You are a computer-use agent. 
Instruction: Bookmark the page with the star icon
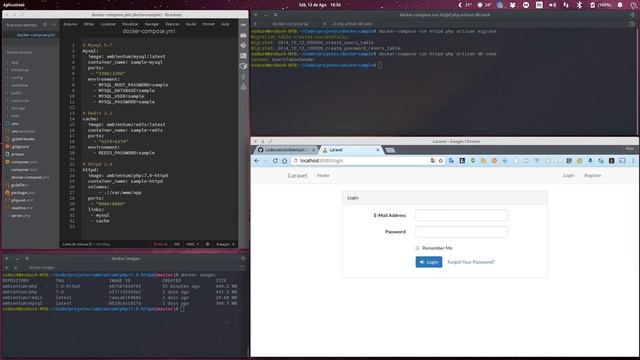click(440, 161)
